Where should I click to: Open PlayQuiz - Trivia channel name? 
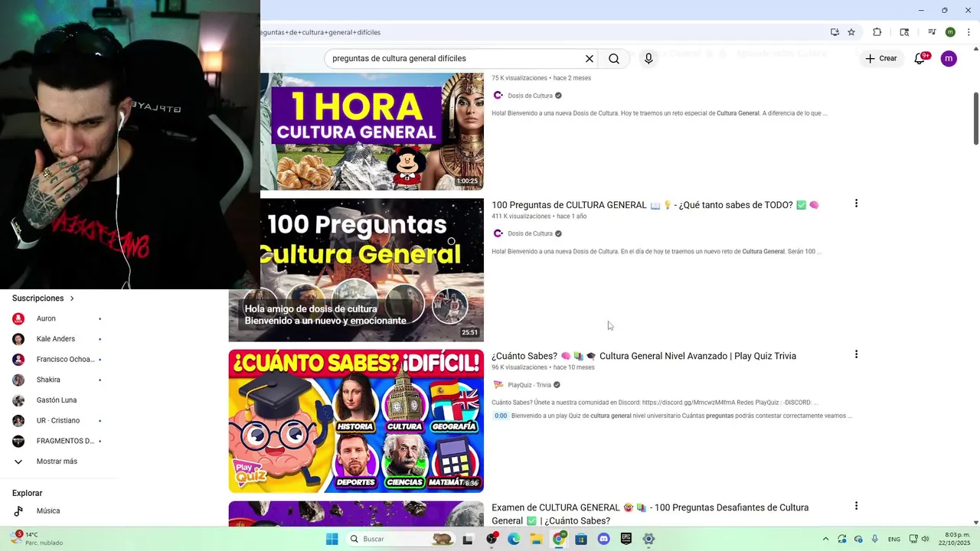point(529,385)
